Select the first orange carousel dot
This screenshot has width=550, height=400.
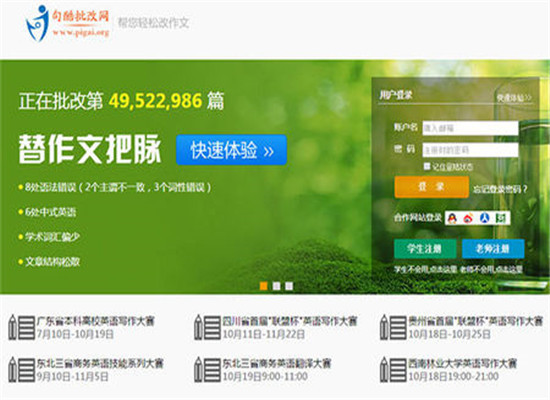coord(263,286)
